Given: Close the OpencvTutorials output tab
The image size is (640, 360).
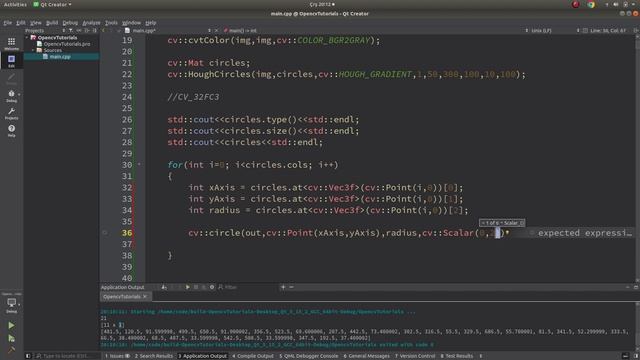Looking at the screenshot, I should [x=145, y=297].
